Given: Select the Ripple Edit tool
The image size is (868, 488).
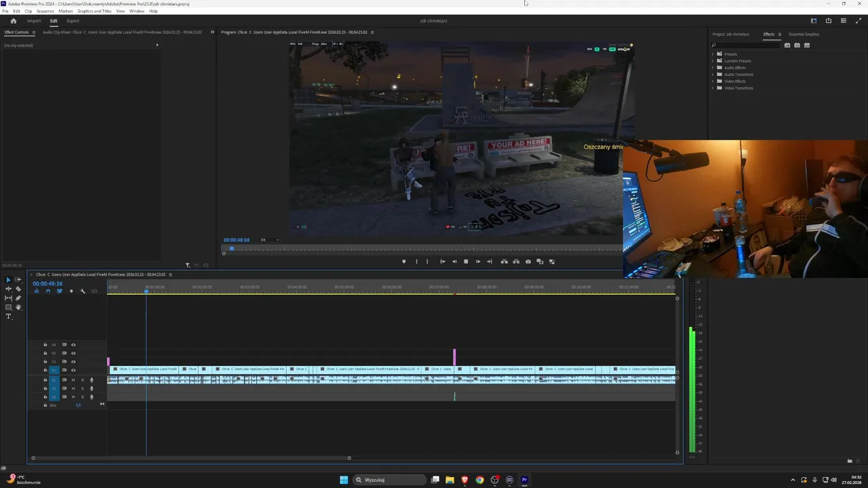Looking at the screenshot, I should [x=9, y=289].
